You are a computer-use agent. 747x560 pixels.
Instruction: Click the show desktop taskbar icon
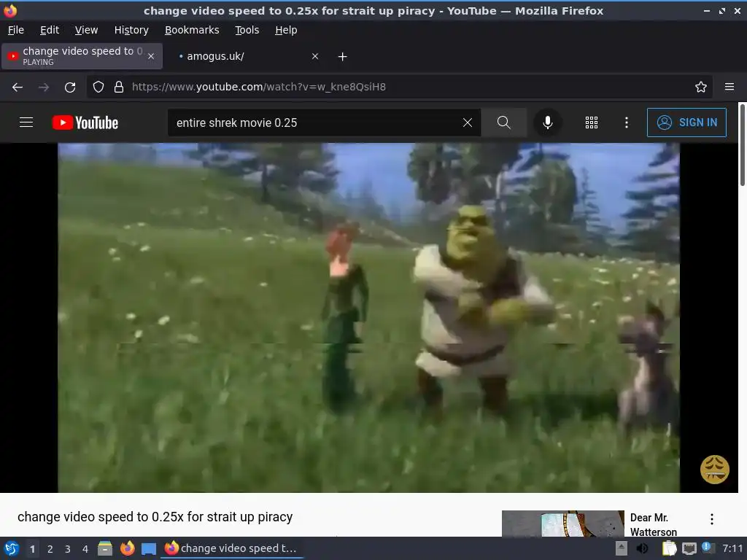point(149,548)
